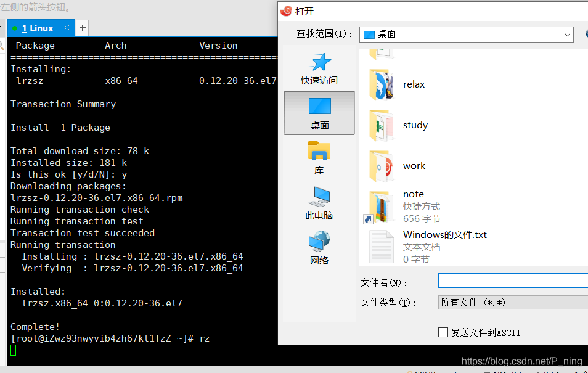Viewport: 588px width, 373px height.
Task: Select the 网络 (Network) sidebar icon
Action: pyautogui.click(x=318, y=247)
